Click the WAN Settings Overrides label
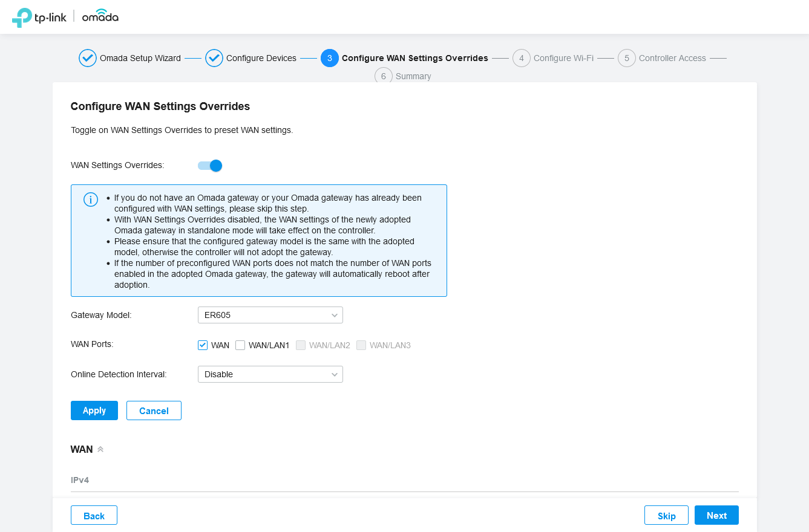Viewport: 809px width, 532px height. [117, 165]
